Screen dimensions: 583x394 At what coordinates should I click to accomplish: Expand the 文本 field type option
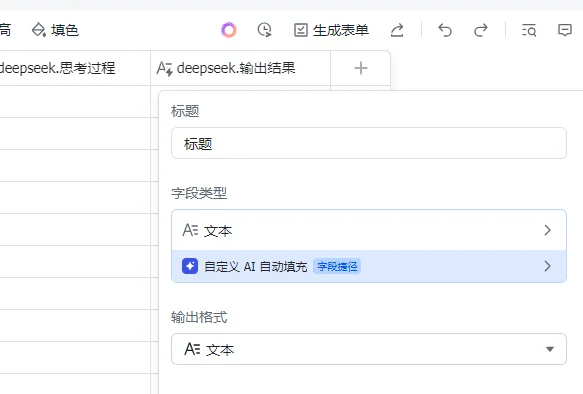click(369, 230)
